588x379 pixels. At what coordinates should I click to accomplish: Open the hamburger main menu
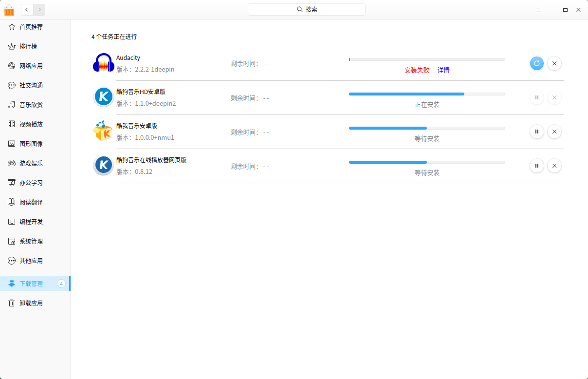coord(538,10)
